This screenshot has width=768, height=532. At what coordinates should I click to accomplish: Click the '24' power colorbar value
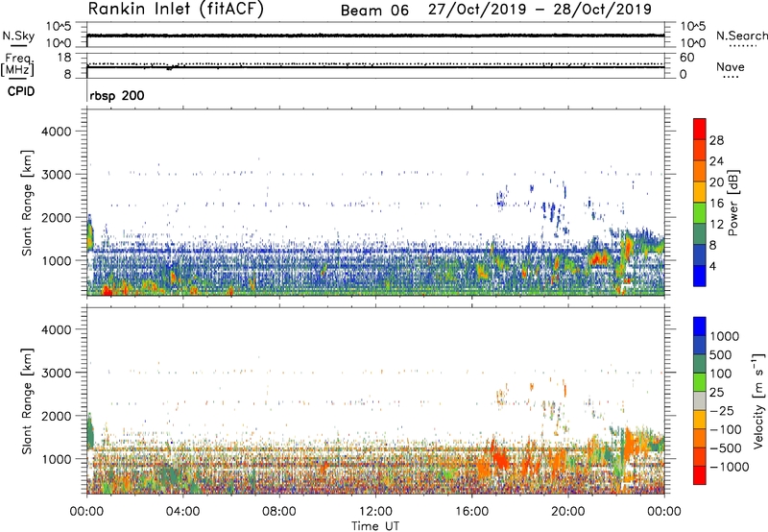point(716,161)
